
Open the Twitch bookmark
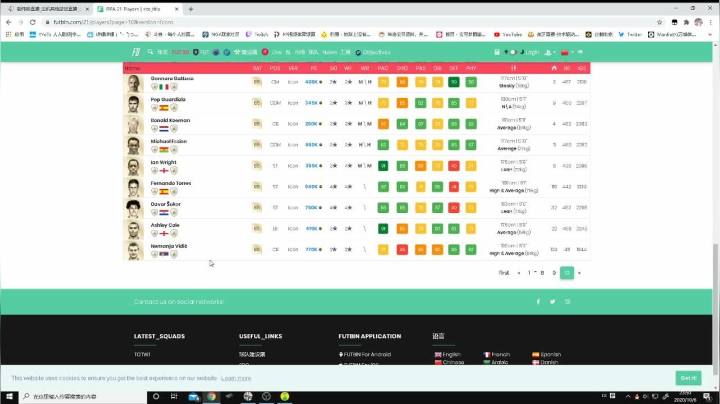(x=257, y=34)
